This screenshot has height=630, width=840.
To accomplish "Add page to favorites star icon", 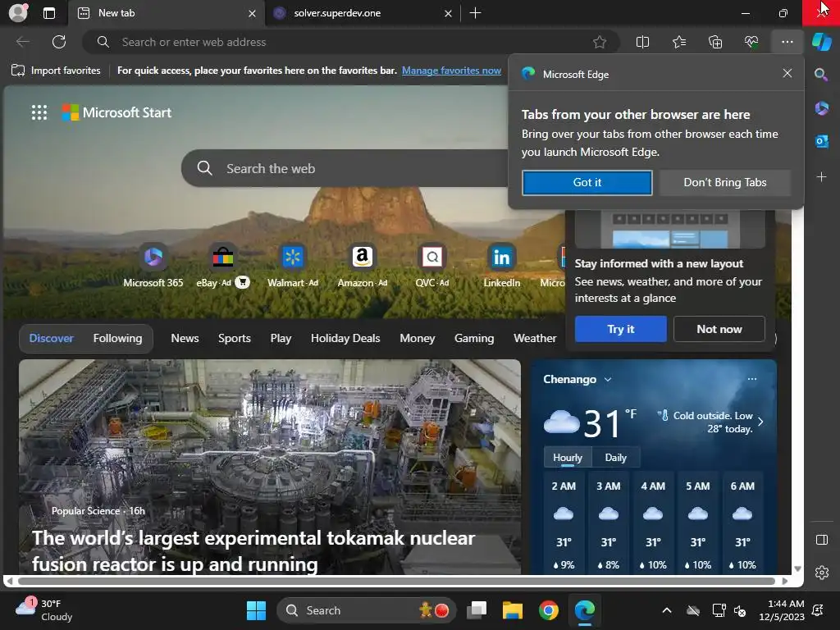I will pos(600,42).
